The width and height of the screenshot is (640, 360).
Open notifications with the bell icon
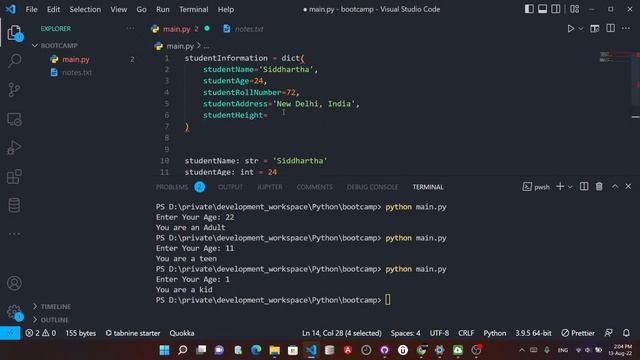tap(626, 333)
